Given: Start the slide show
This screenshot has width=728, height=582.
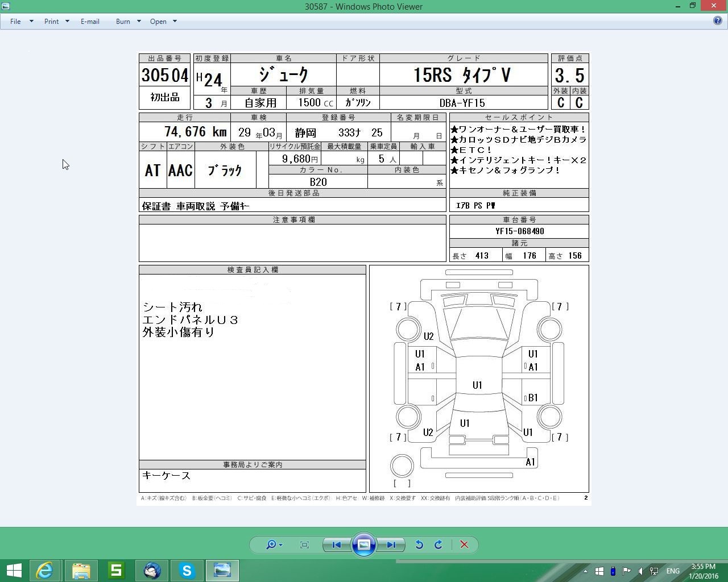Looking at the screenshot, I should click(x=364, y=544).
